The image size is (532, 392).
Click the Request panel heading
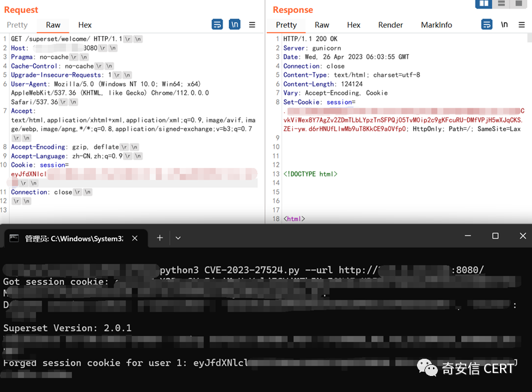click(x=21, y=10)
